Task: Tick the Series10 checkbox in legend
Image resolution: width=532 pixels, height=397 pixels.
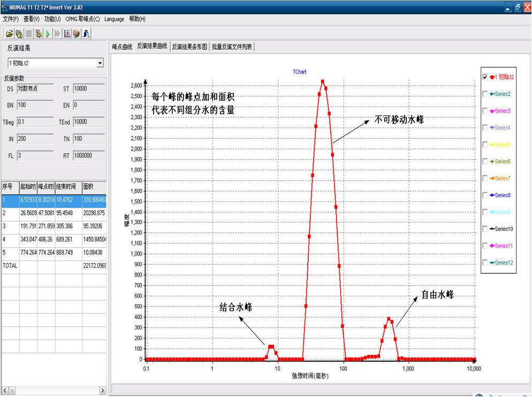Action: coord(485,229)
